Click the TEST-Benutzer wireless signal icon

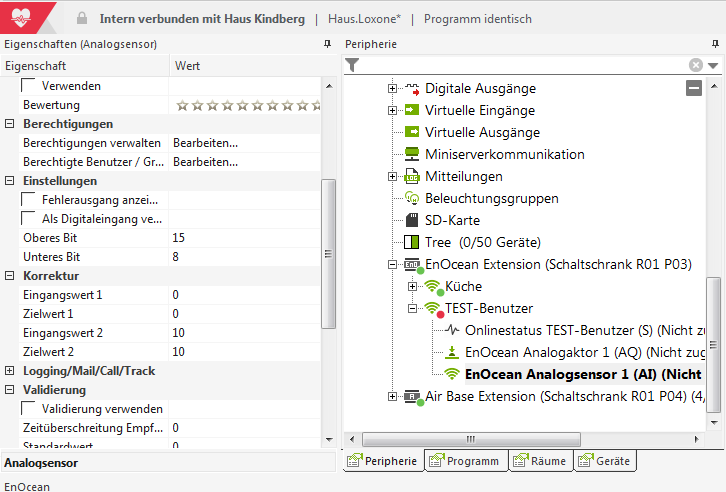pyautogui.click(x=434, y=309)
